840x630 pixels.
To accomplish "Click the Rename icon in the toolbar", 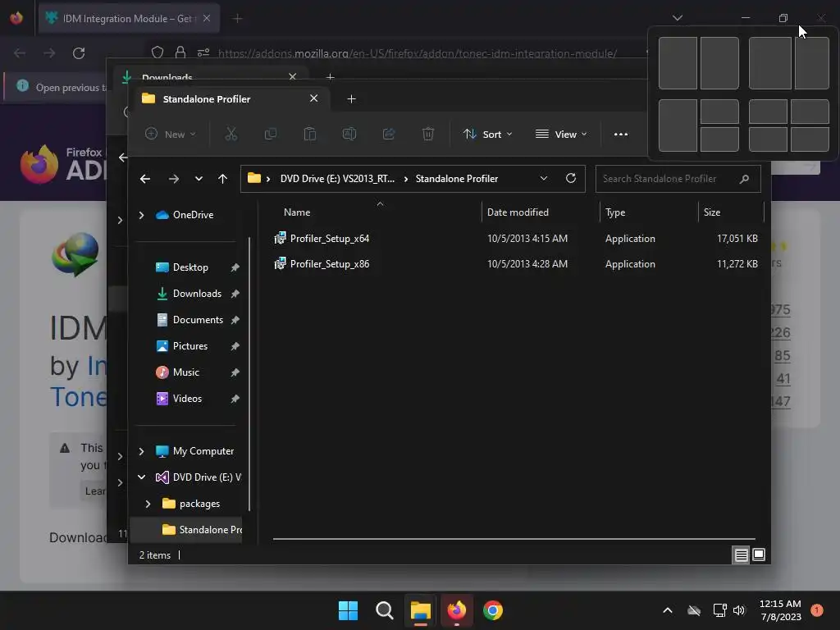I will tap(349, 134).
